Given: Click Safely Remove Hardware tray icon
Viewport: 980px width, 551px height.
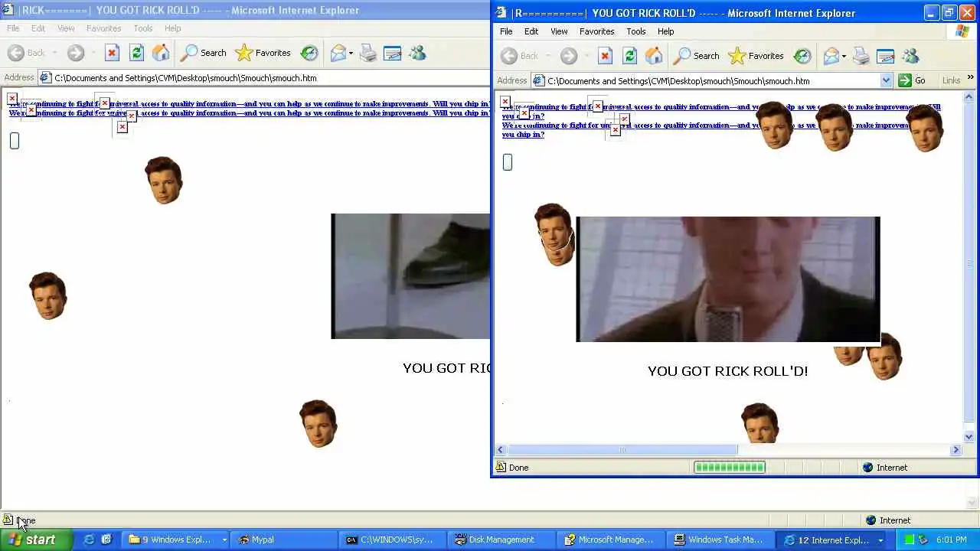Looking at the screenshot, I should (x=924, y=540).
